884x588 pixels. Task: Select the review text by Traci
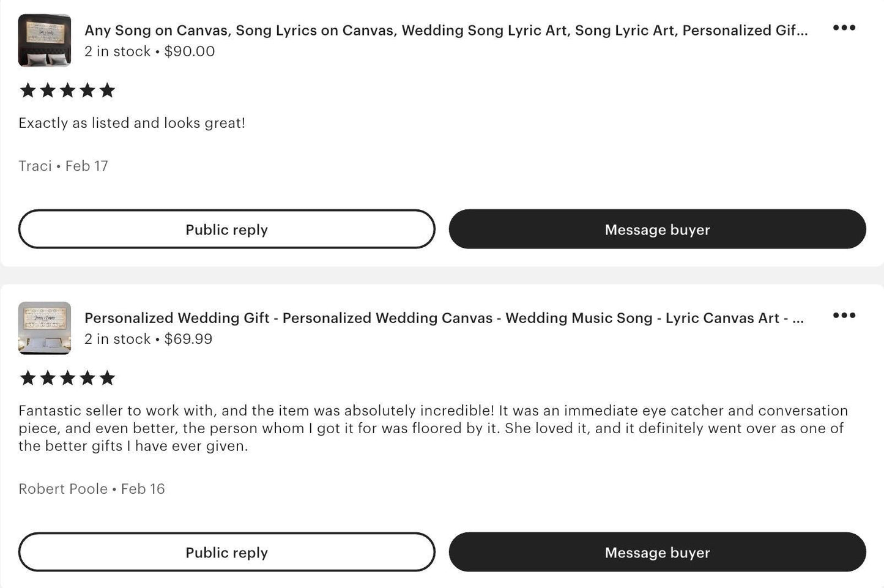(x=132, y=123)
